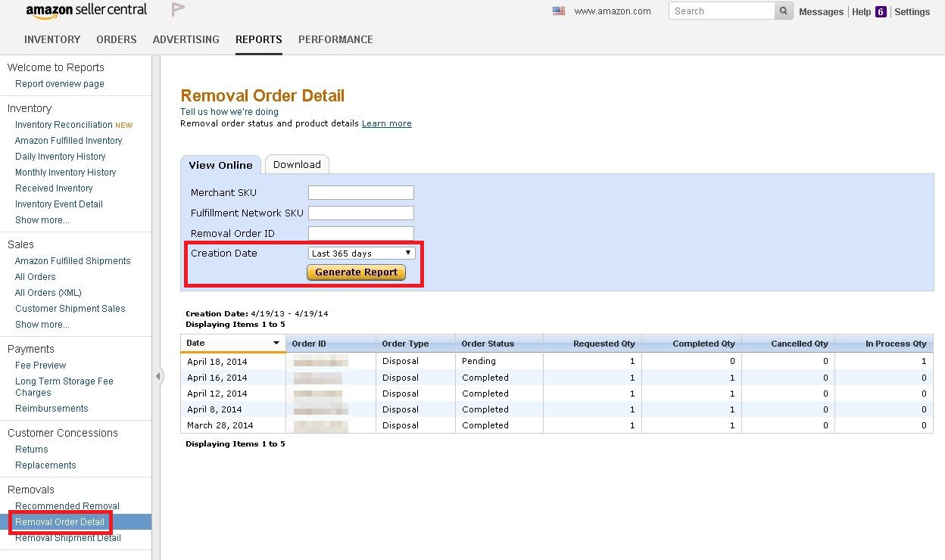Open Inventory Reconciliation report
Viewport: 945px width, 560px height.
click(64, 125)
